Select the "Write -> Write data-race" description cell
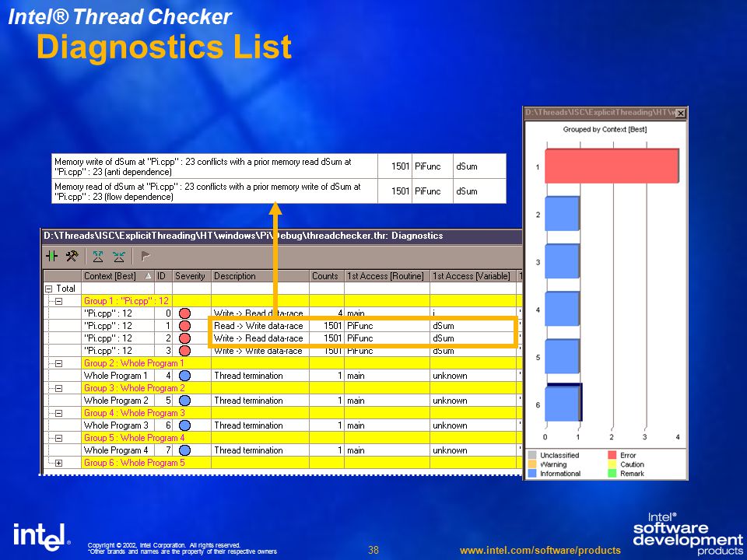 tap(258, 351)
